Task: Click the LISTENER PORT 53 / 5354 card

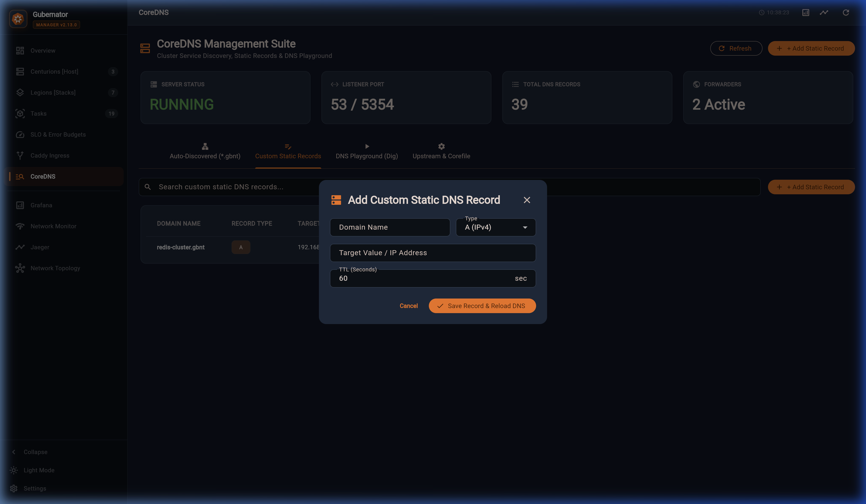Action: tap(406, 98)
